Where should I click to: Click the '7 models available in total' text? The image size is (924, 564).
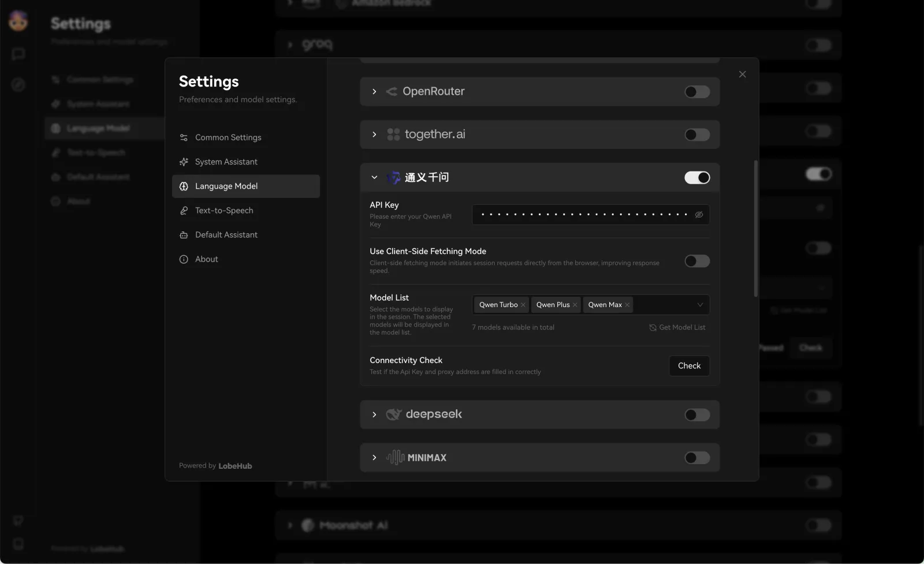[x=513, y=327]
